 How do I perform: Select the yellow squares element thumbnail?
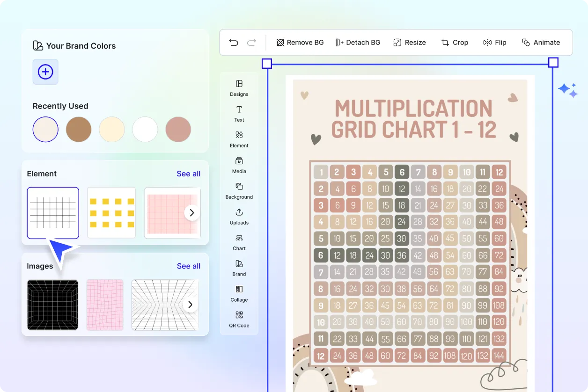click(111, 213)
